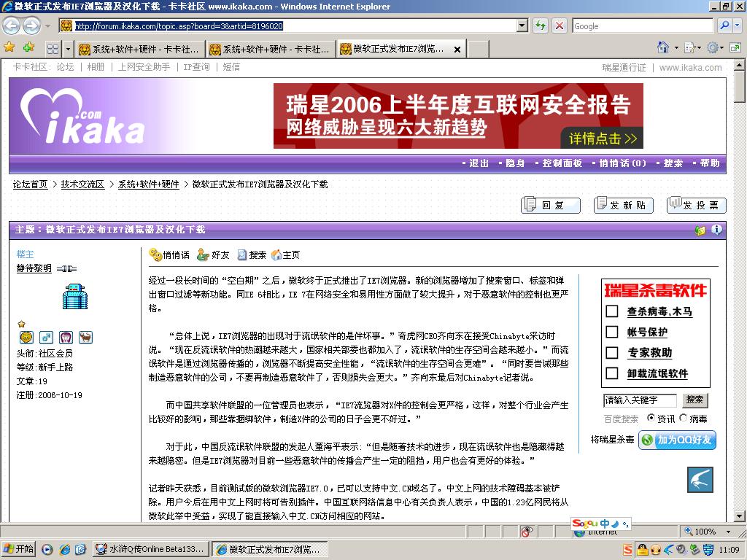Switch to first 系统+软件+硬件 tab
This screenshot has width=747, height=560.
click(139, 49)
